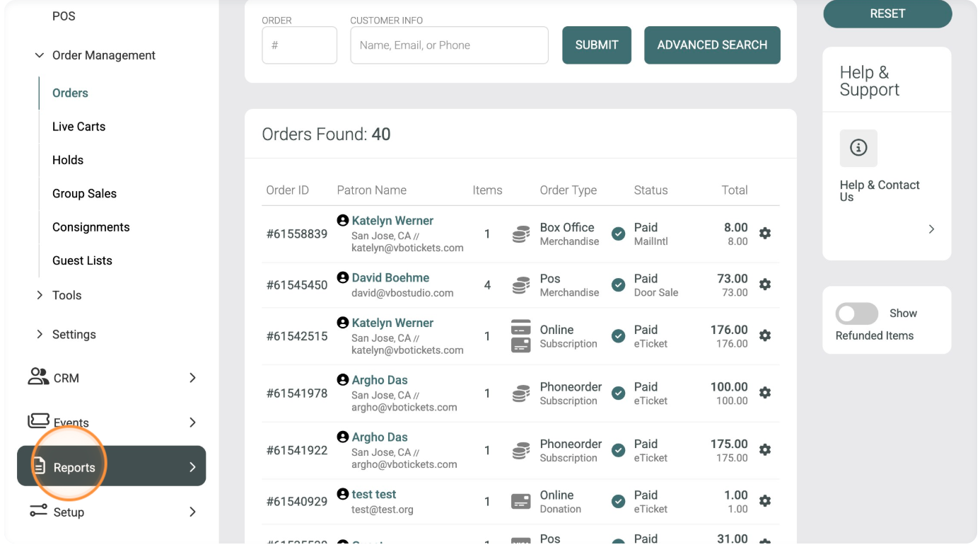Image resolution: width=980 pixels, height=552 pixels.
Task: Click the Setup sliders icon
Action: coord(38,511)
